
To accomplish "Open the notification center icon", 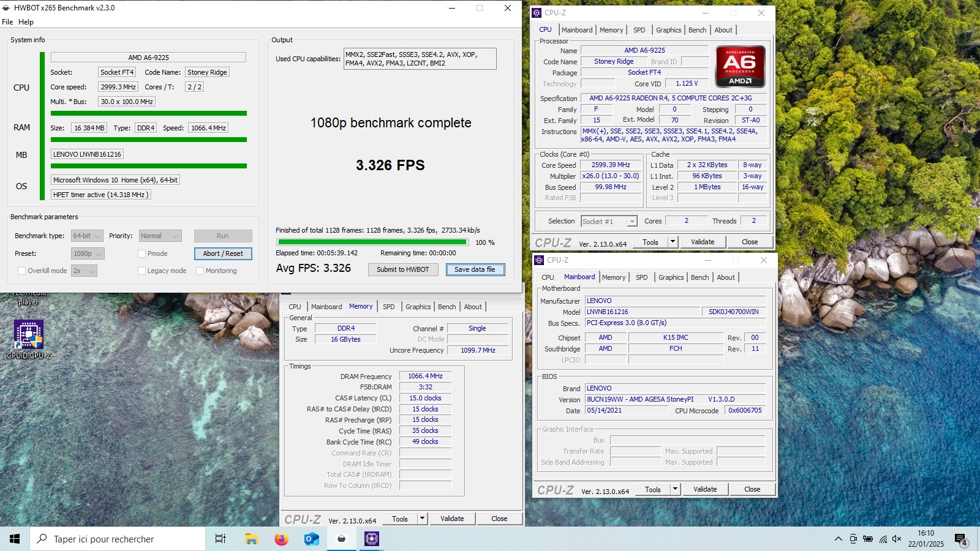I will [960, 539].
